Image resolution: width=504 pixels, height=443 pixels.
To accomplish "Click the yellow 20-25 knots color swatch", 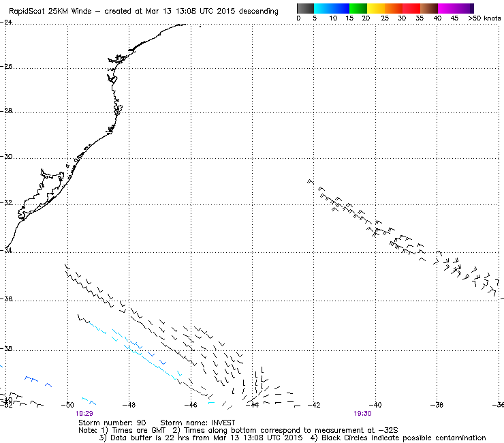I will point(376,8).
